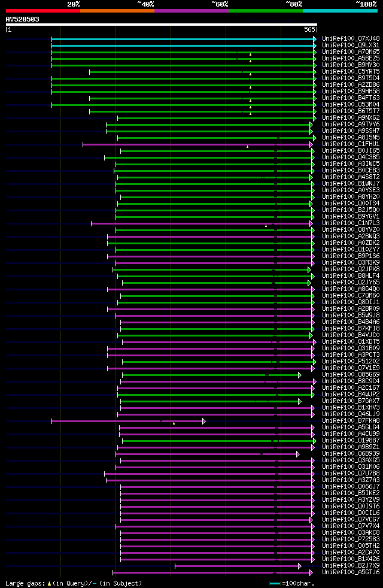This screenshot has height=588, width=383.
Task: Click the red 20% identity legend segment
Action: 42,11
